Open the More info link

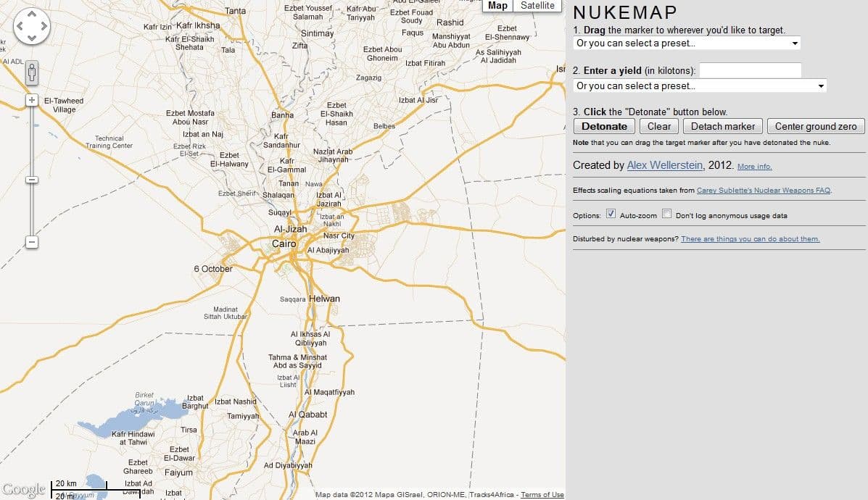tap(755, 167)
